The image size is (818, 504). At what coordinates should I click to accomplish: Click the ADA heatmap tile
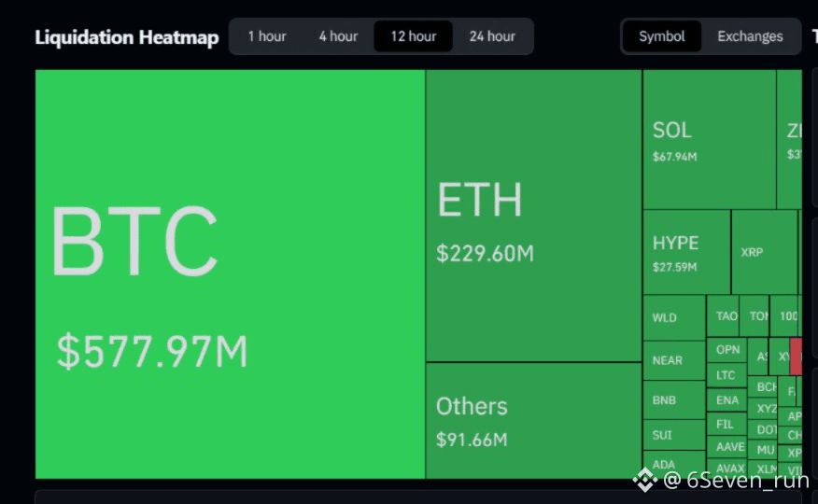point(674,465)
